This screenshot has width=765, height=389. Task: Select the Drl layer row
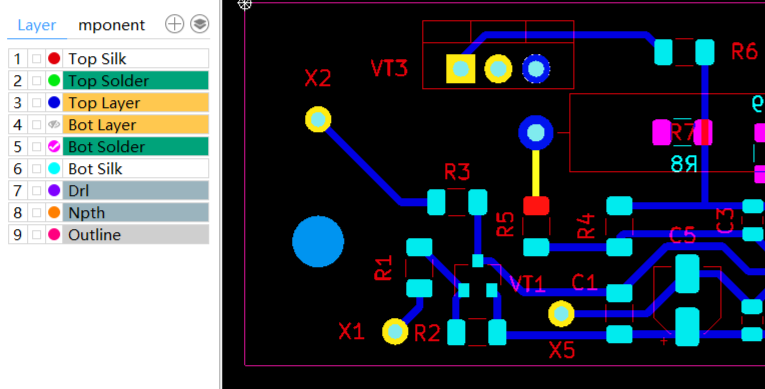pos(108,190)
